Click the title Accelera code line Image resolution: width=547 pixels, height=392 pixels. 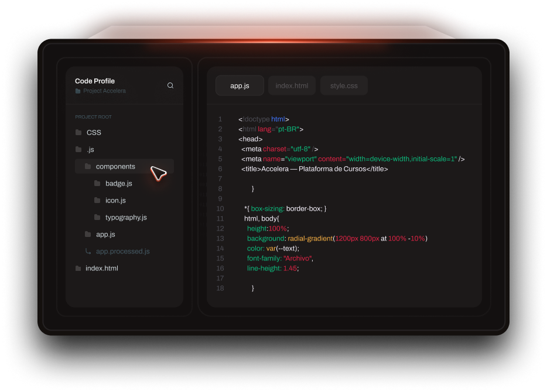(314, 169)
